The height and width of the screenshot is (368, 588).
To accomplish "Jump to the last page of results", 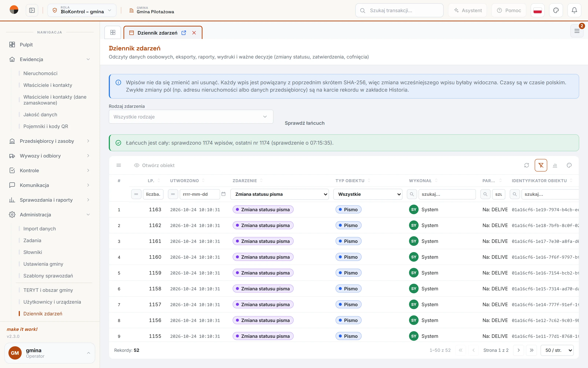I will (531, 350).
